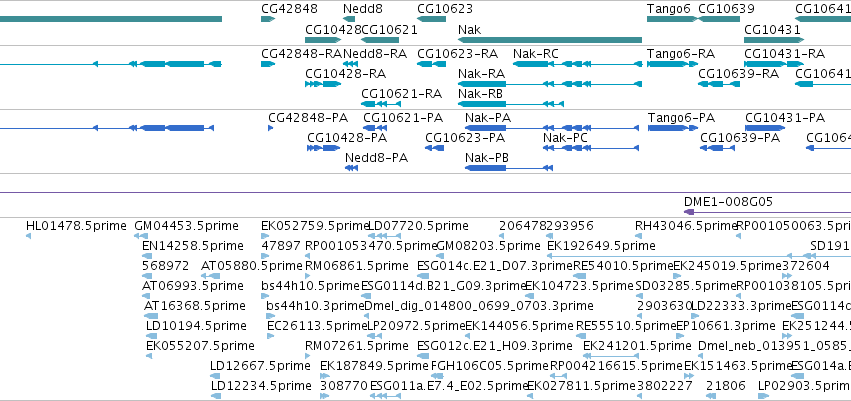851x401 pixels.
Task: Select the EK241201.5prime EST label
Action: [637, 346]
